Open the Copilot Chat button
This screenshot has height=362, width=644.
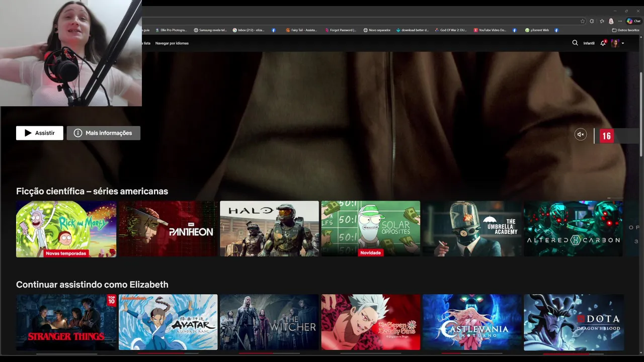point(633,21)
